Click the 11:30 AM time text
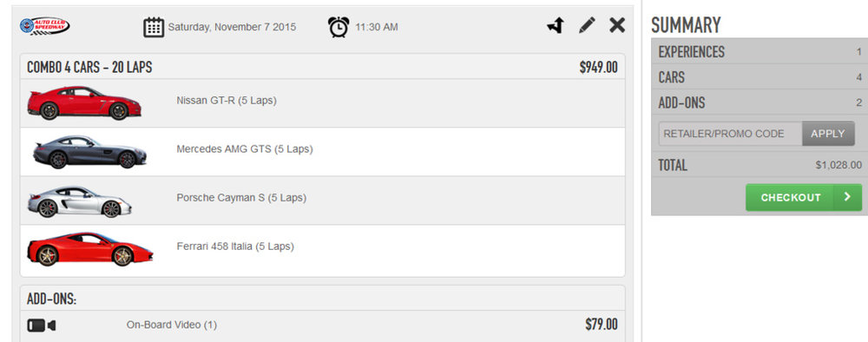 click(x=377, y=27)
